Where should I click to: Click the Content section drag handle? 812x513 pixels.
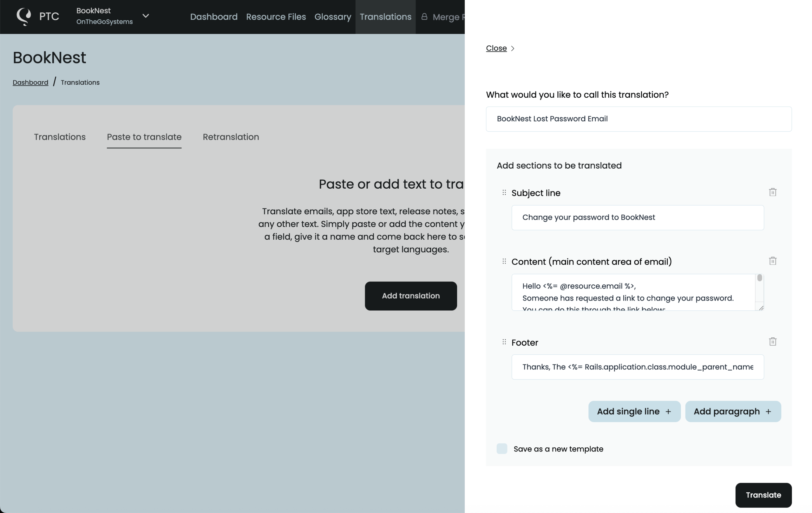pyautogui.click(x=504, y=261)
